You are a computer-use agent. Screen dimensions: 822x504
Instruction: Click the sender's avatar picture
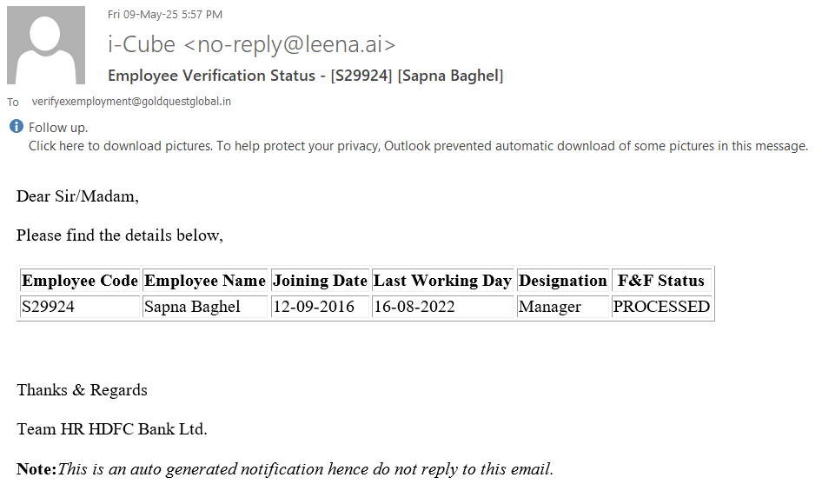[x=46, y=44]
